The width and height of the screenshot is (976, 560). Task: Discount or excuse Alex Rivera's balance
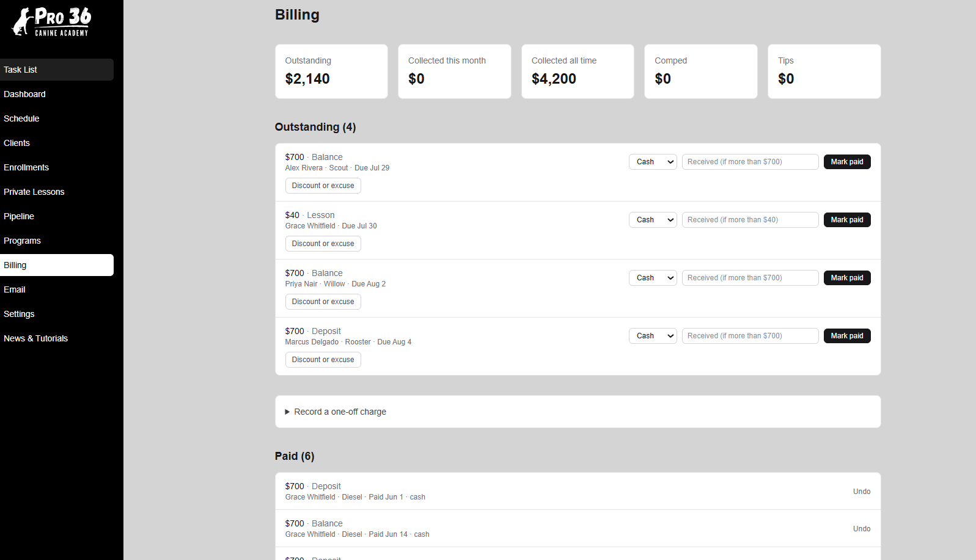coord(323,186)
